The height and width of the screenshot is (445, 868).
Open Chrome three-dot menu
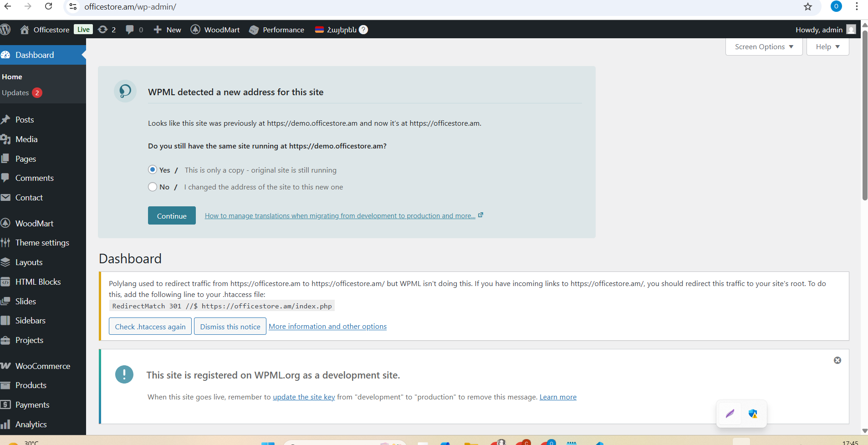(857, 6)
